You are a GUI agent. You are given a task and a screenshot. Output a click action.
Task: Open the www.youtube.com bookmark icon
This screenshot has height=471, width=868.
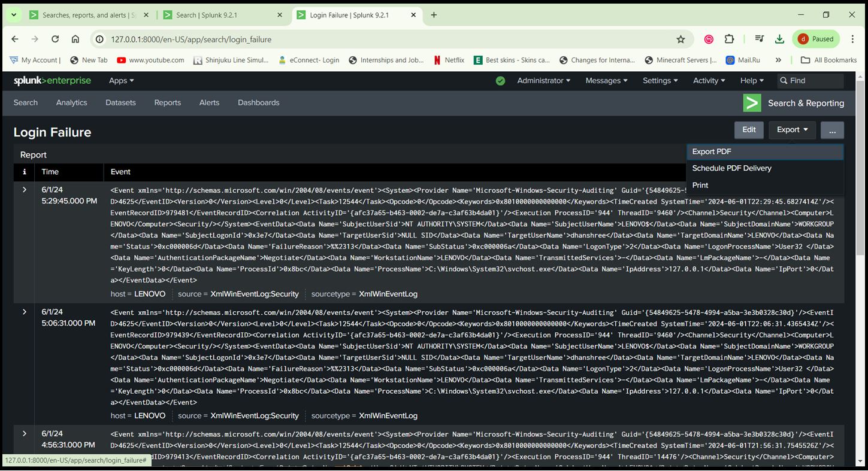click(x=121, y=60)
